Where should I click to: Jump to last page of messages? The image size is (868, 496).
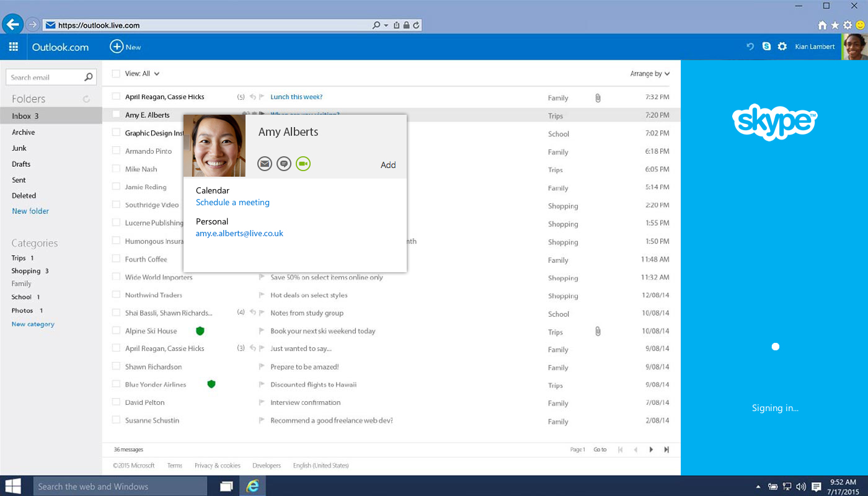coord(666,449)
